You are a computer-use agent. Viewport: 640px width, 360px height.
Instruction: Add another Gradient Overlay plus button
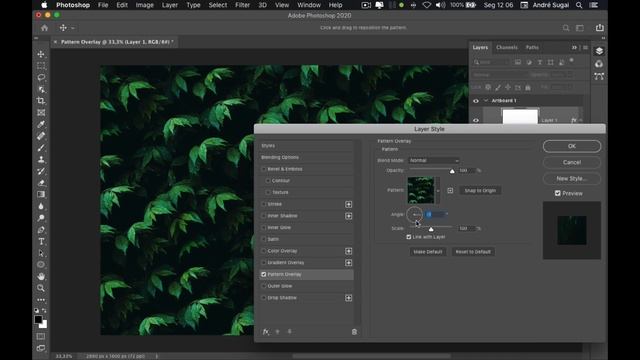[x=348, y=263]
